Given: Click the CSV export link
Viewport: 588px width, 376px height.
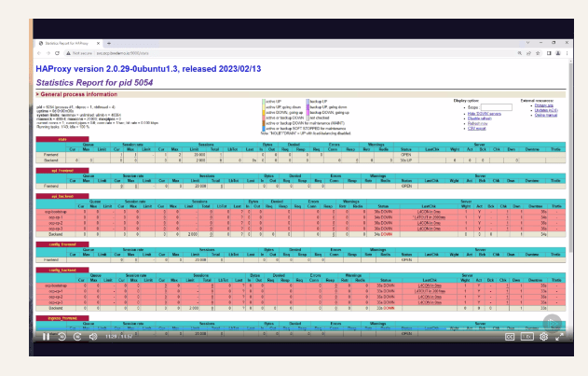Looking at the screenshot, I should 476,129.
